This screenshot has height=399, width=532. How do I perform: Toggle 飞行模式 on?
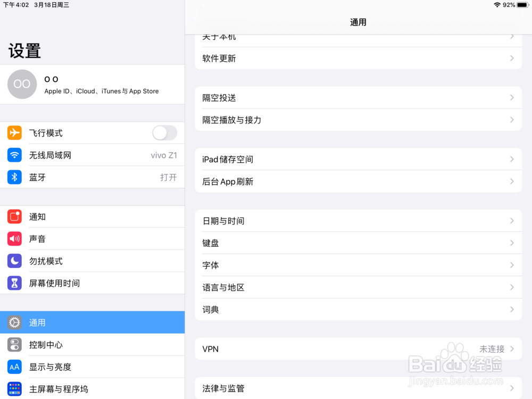164,132
